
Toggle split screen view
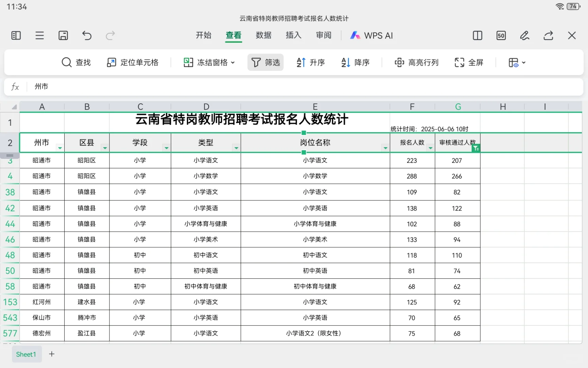point(477,35)
